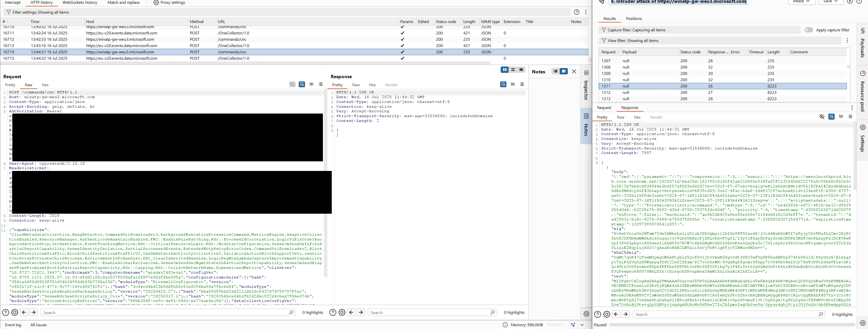The image size is (868, 329).
Task: Switch to Intruder Positions tab
Action: click(x=633, y=18)
